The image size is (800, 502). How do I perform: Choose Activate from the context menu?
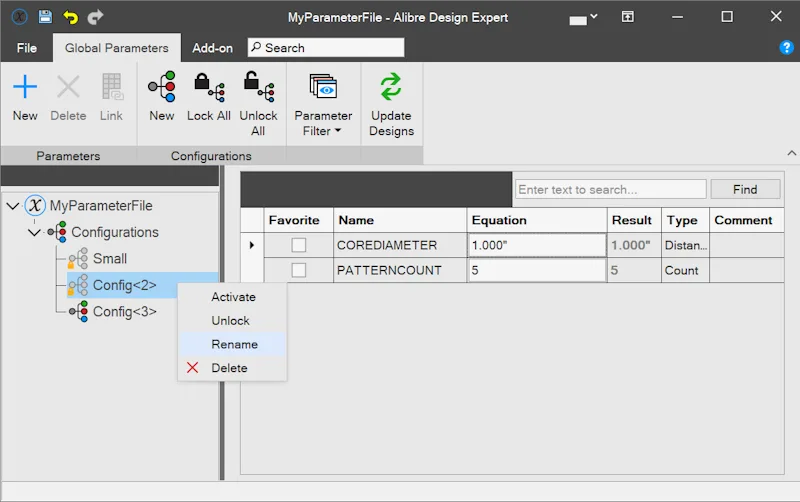(x=232, y=297)
